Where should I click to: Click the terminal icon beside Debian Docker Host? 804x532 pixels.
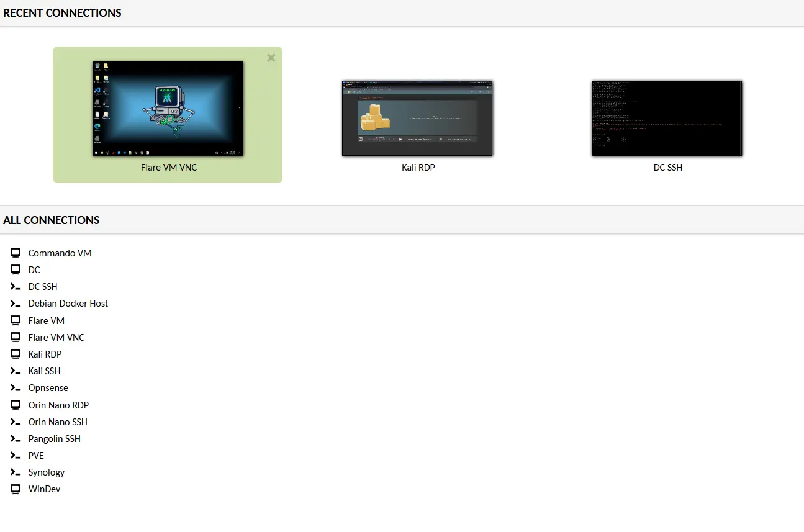click(16, 304)
